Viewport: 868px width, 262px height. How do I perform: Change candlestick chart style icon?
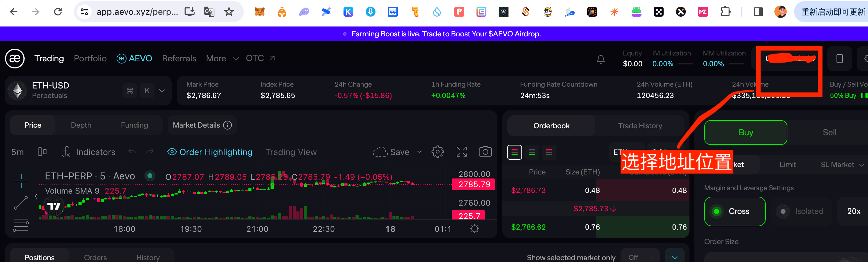(x=42, y=152)
